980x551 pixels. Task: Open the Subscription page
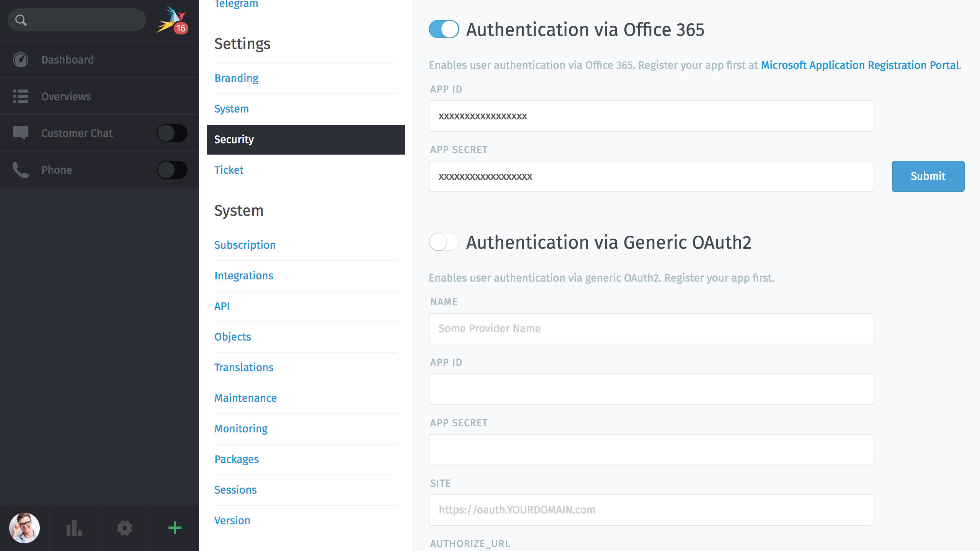245,245
